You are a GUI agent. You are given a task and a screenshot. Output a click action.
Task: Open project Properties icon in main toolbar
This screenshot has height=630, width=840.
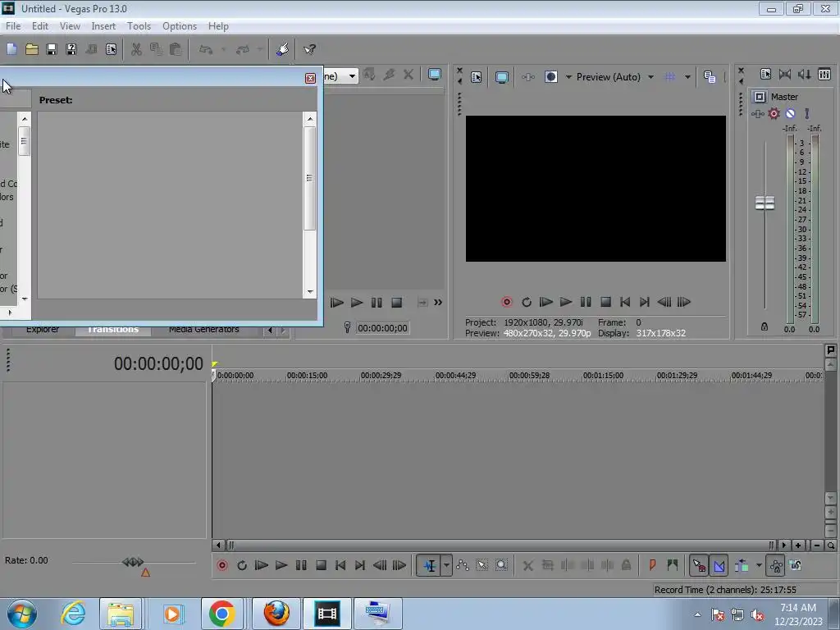coord(111,49)
